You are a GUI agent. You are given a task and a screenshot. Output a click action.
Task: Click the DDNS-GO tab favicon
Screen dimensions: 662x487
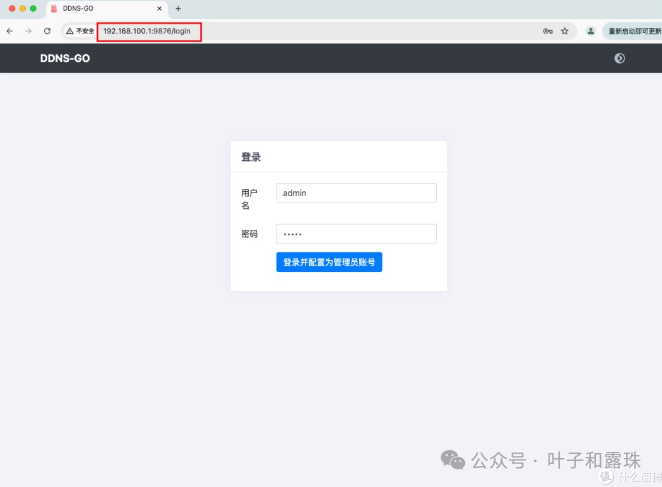pyautogui.click(x=54, y=8)
